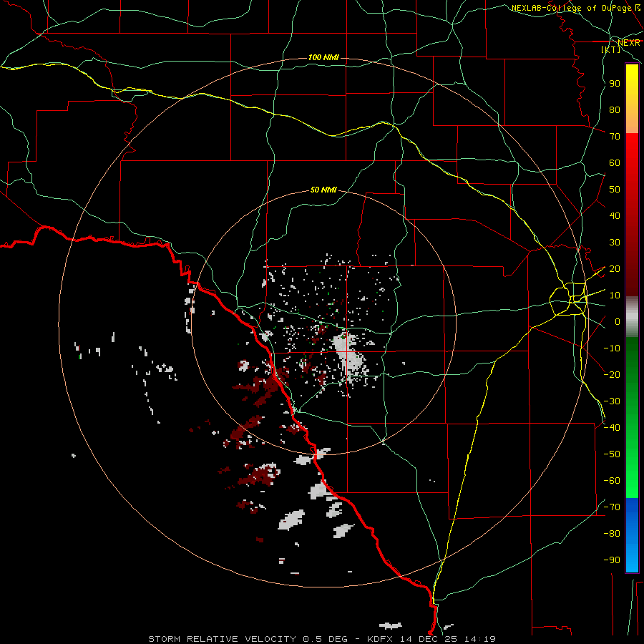Click the "14 DEC 25" date in footer
The image size is (644, 644).
[x=429, y=639]
